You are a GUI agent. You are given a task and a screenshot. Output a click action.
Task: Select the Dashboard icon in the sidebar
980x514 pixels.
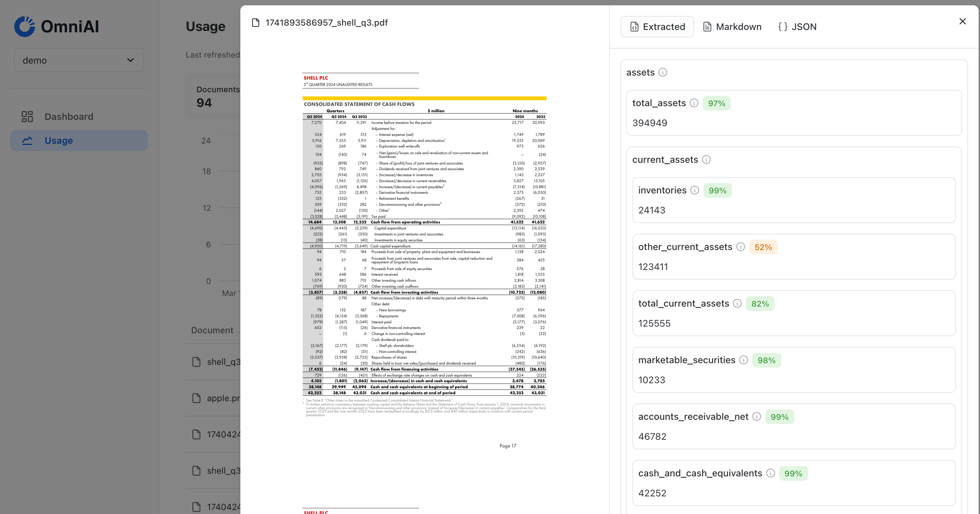[x=27, y=117]
